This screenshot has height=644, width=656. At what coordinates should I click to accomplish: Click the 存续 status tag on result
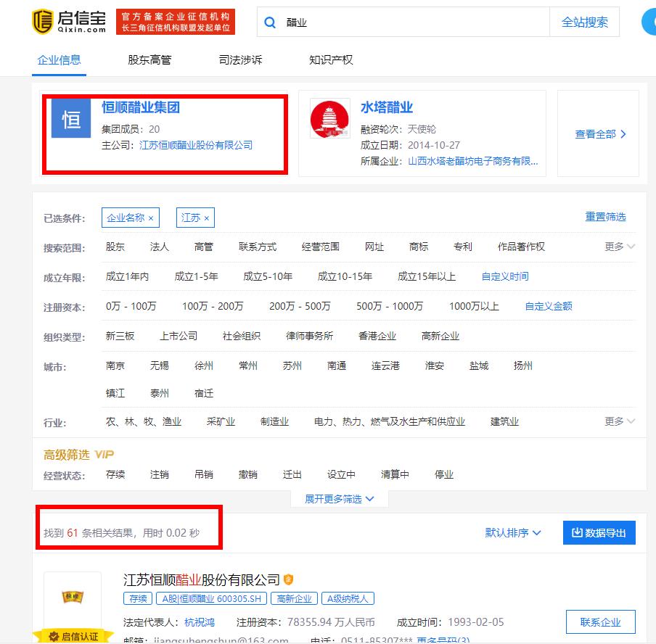click(138, 598)
